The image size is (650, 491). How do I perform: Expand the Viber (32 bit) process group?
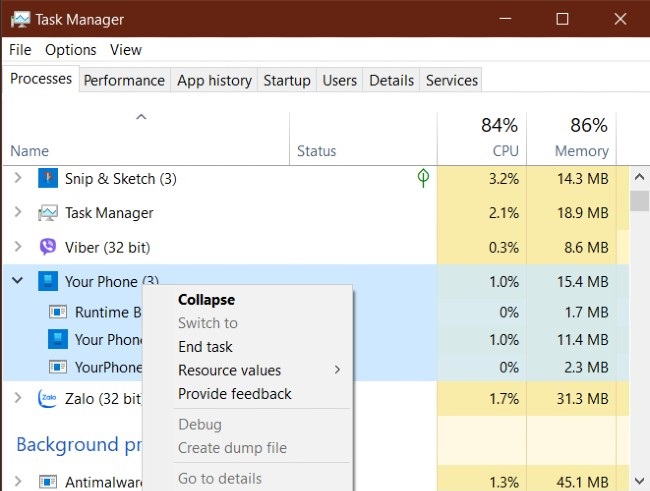pos(18,247)
